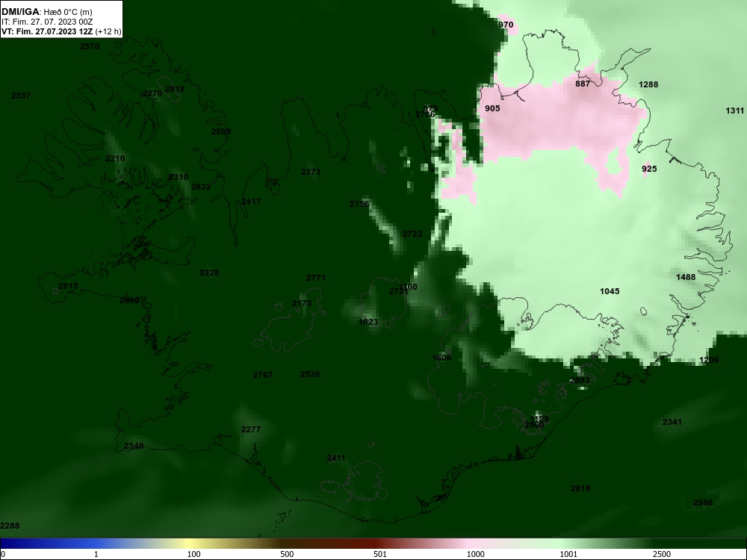747x560 pixels.
Task: Click the map value 2340
Action: point(134,447)
